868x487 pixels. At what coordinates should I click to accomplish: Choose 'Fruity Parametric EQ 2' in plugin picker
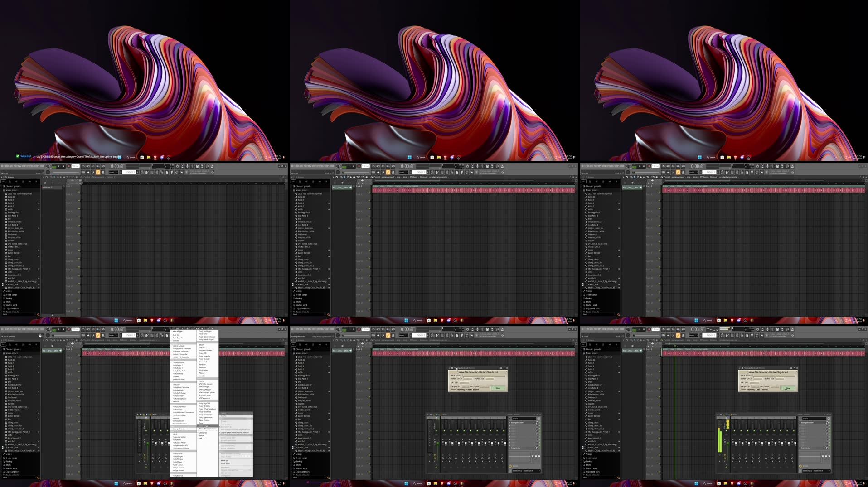click(180, 448)
